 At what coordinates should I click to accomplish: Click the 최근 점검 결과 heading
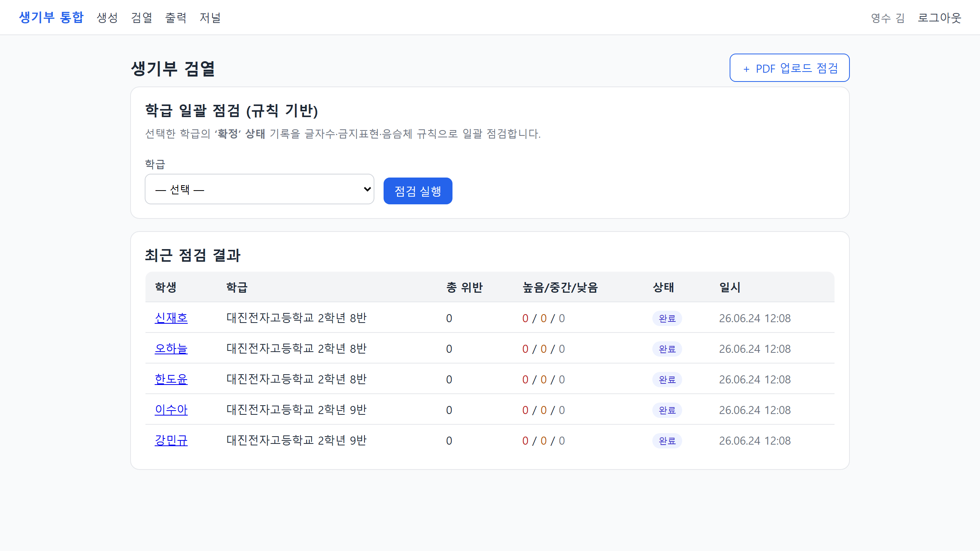[193, 255]
